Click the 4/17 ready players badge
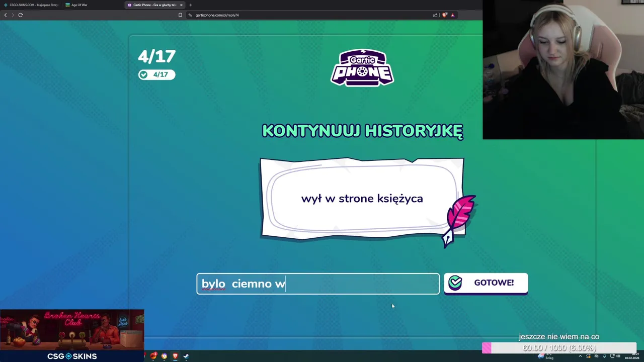The height and width of the screenshot is (362, 644). [156, 74]
